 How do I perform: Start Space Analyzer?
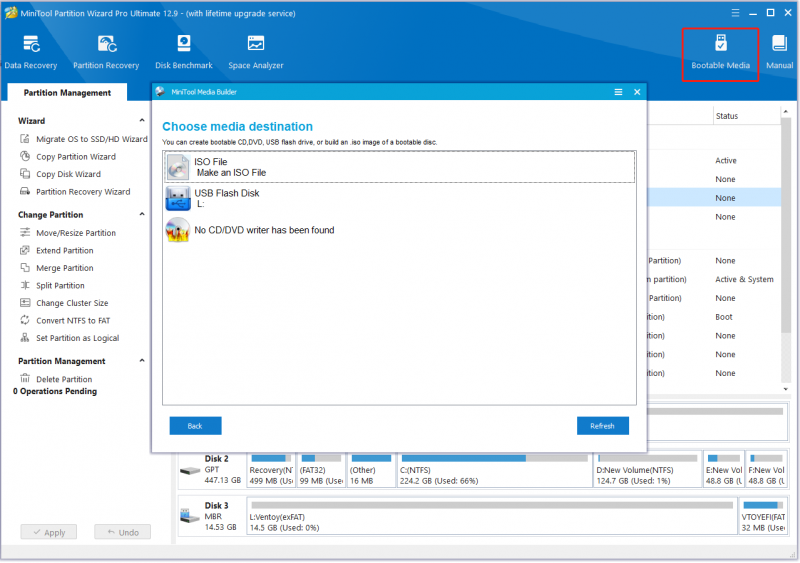click(256, 52)
